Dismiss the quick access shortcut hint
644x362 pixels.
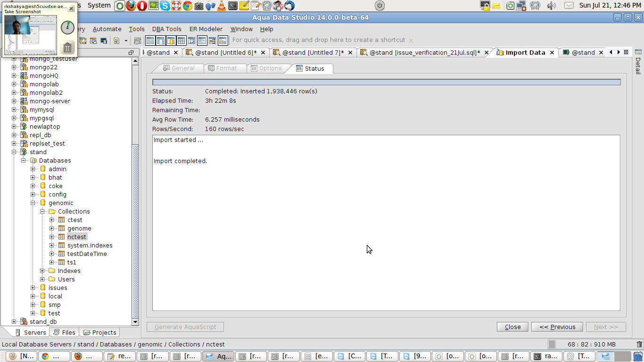pos(411,41)
